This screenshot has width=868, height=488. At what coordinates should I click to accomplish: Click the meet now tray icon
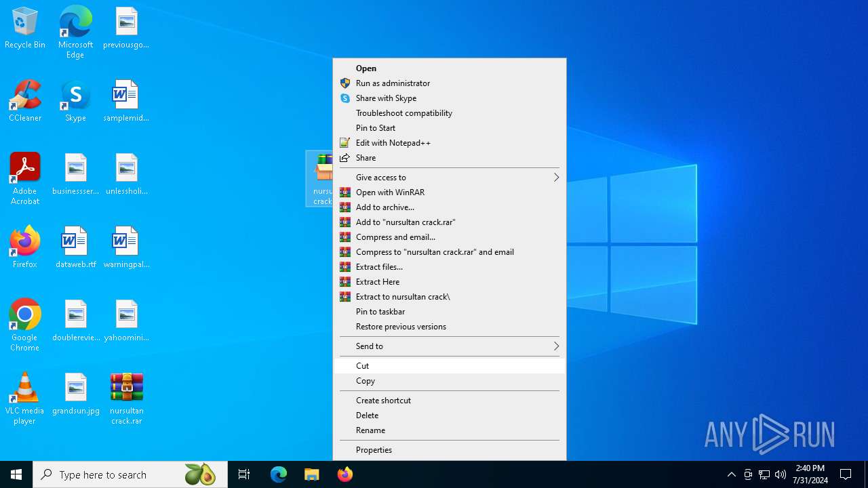[748, 474]
